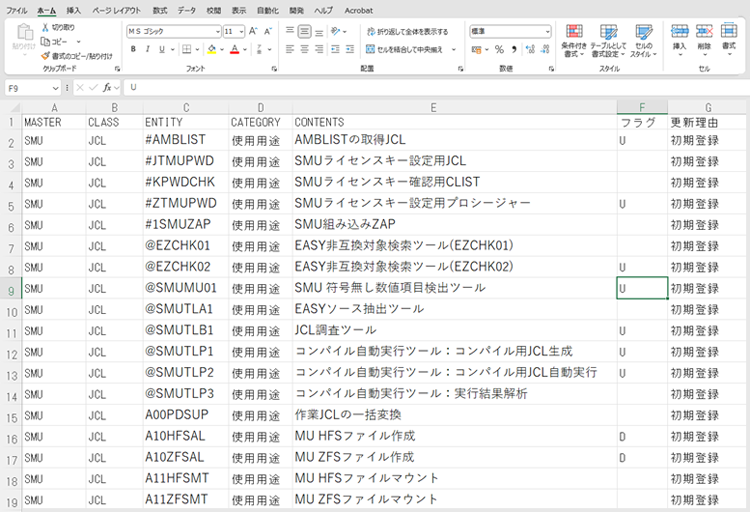Apply red font color swatch
Viewport: 750px width, 512px height.
tap(234, 49)
